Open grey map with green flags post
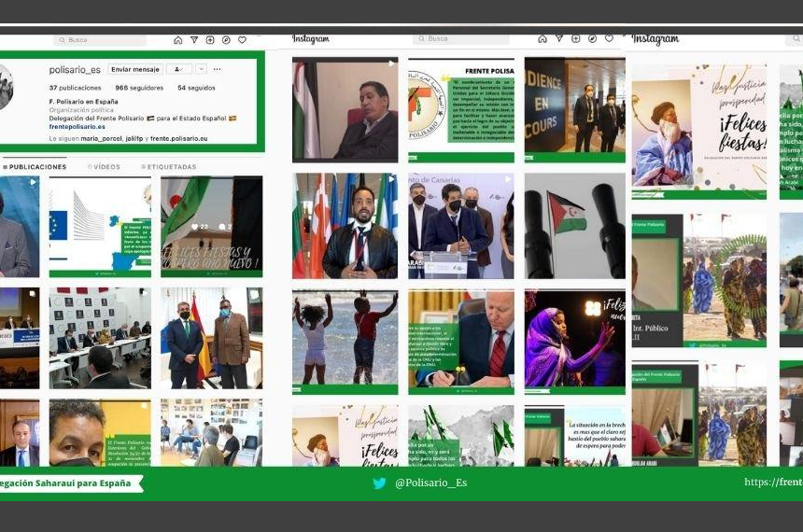Viewport: 803px width, 532px height. tap(461, 436)
